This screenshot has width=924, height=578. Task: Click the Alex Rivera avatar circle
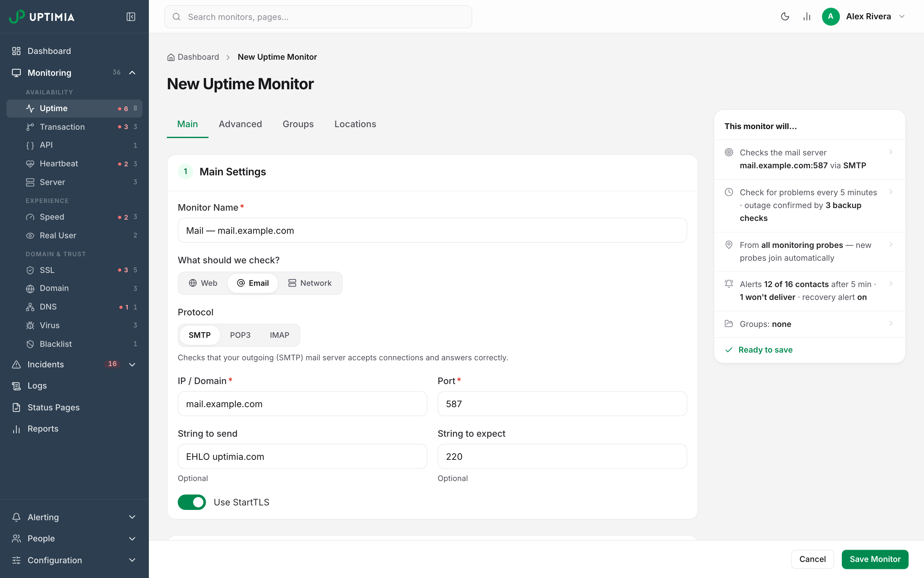[830, 16]
